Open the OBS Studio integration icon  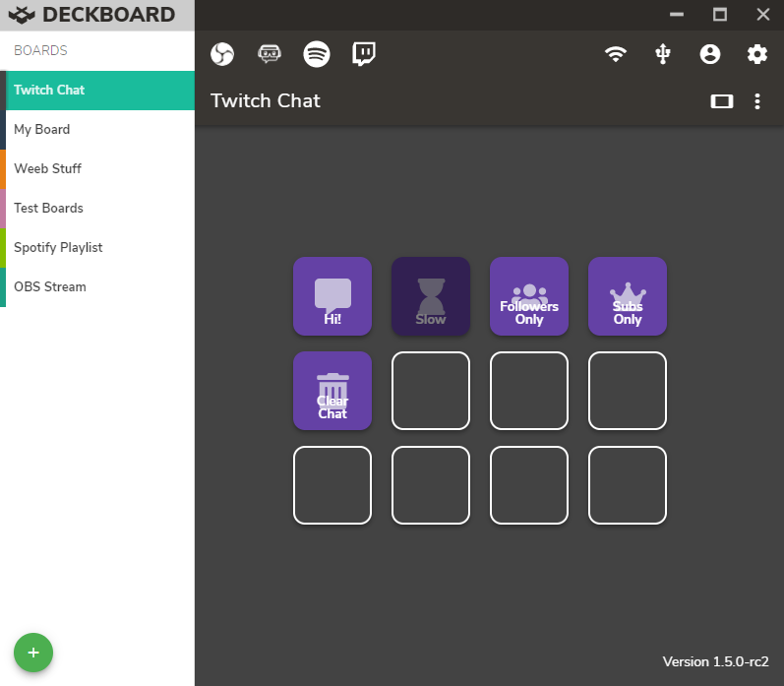point(222,53)
